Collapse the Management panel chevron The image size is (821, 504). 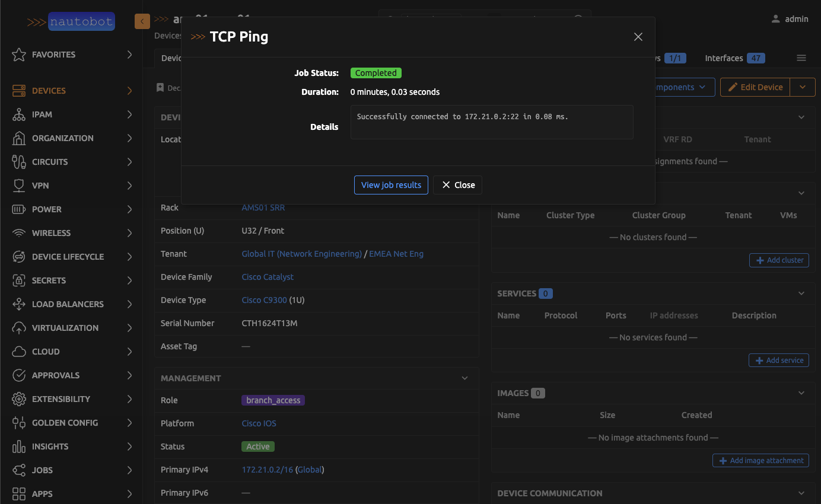[465, 378]
